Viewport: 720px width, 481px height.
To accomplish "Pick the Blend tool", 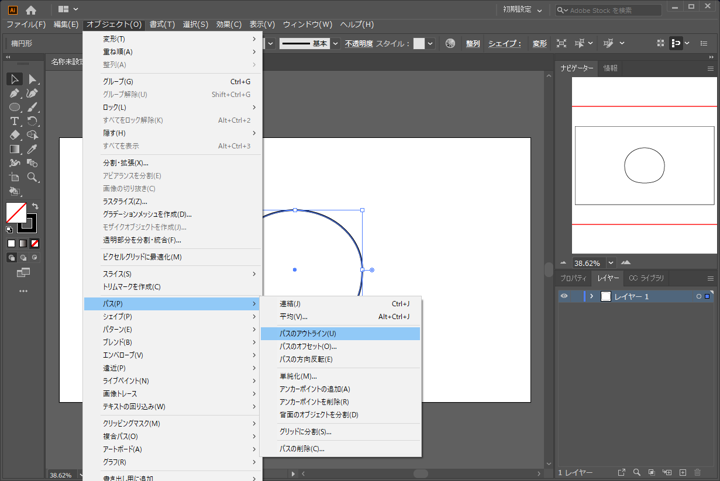I will pos(32,163).
